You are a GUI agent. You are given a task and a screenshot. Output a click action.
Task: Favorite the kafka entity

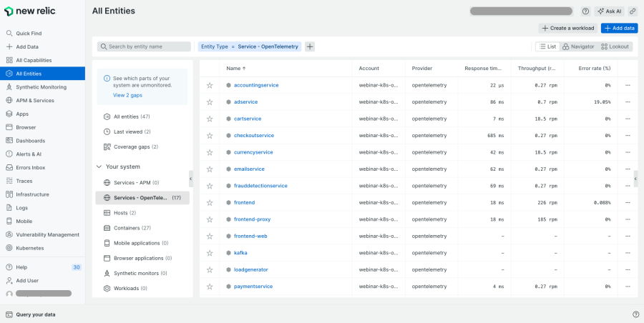[x=210, y=253]
